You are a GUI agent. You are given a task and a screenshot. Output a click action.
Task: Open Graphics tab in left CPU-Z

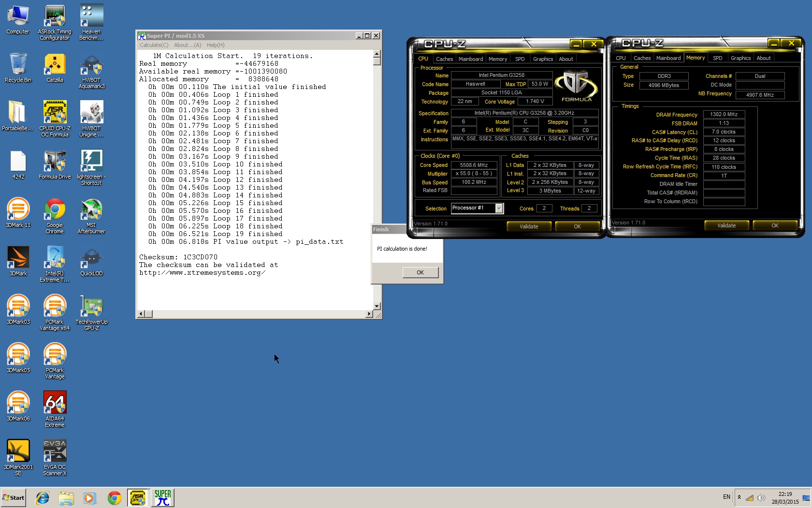point(543,59)
